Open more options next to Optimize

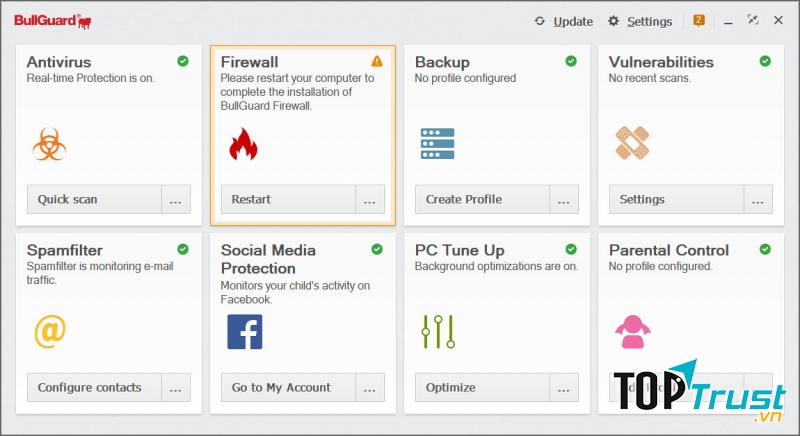tap(564, 388)
